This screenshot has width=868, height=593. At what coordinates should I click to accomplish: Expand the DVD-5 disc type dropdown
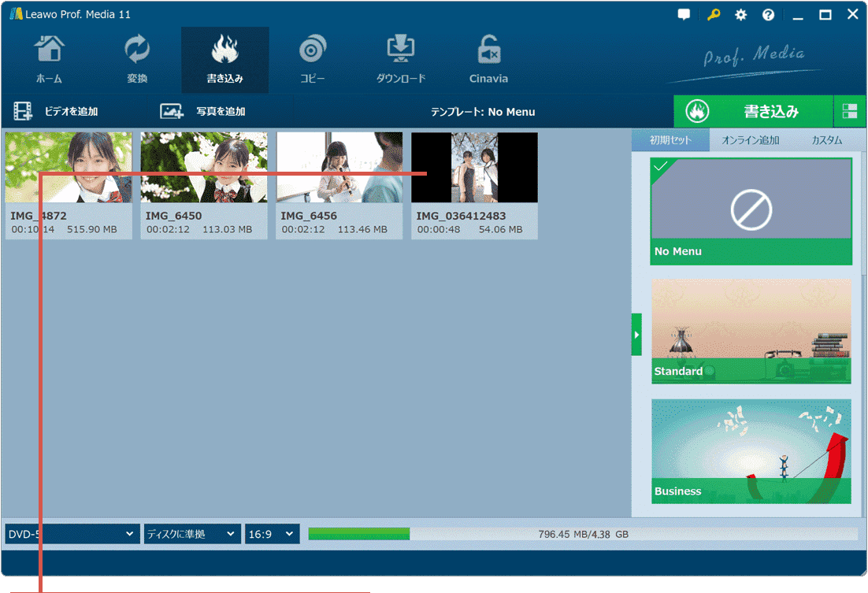(x=72, y=534)
